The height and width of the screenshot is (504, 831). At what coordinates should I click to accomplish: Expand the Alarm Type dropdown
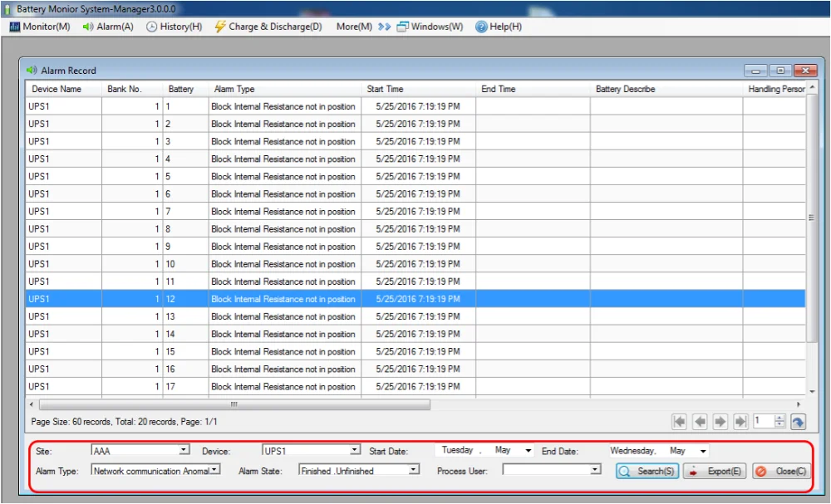pyautogui.click(x=214, y=470)
